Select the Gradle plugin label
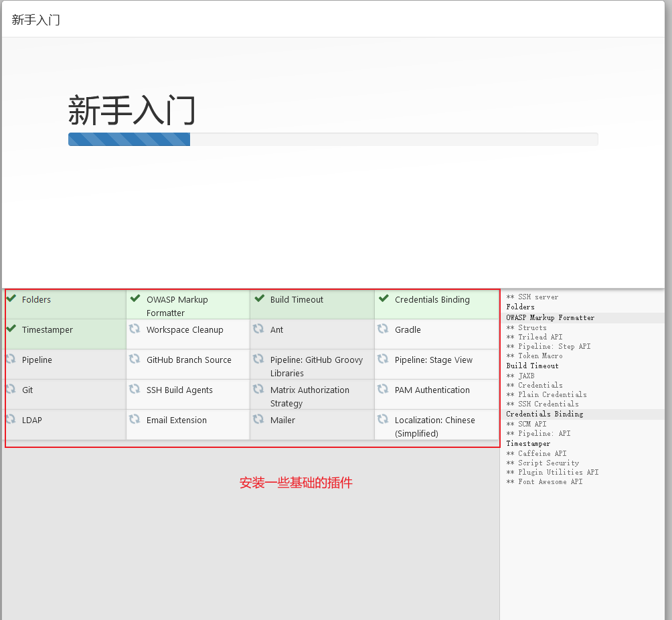This screenshot has height=620, width=672. click(x=408, y=329)
